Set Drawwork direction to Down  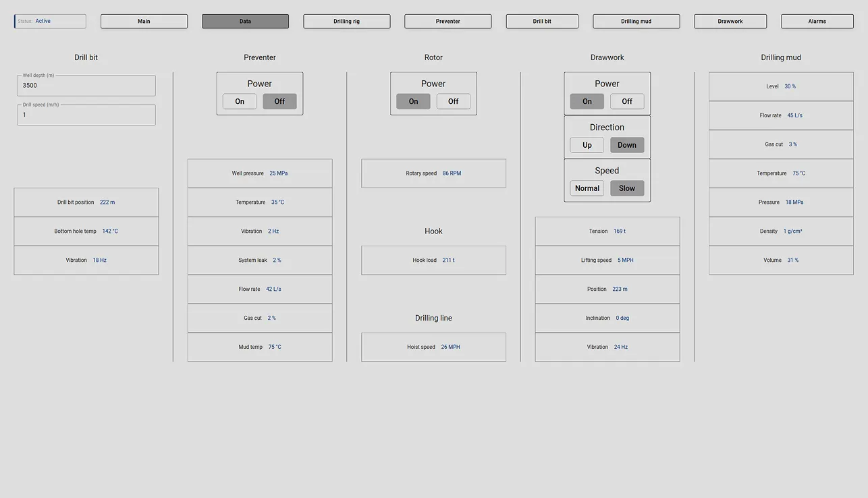coord(626,145)
